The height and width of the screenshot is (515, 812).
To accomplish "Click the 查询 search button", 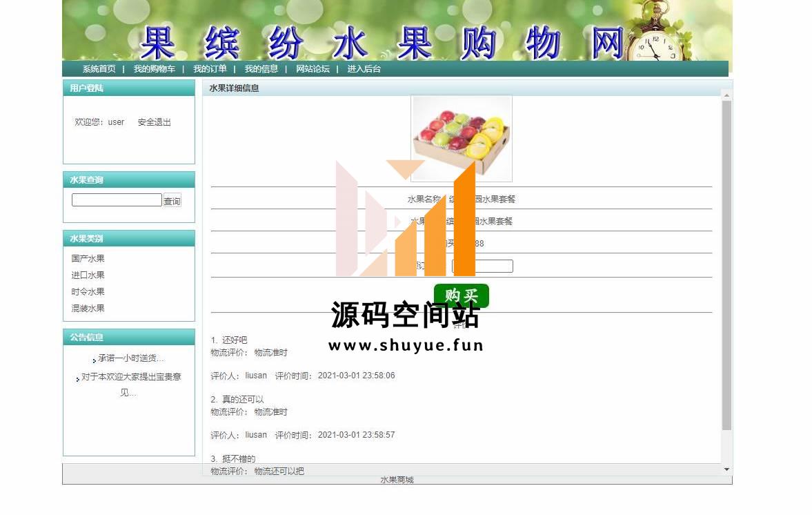I will (x=172, y=201).
